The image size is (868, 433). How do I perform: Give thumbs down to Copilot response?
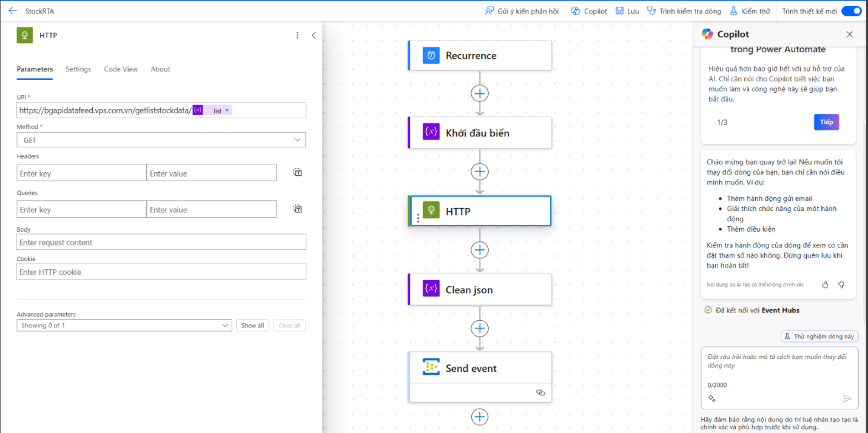pos(841,284)
